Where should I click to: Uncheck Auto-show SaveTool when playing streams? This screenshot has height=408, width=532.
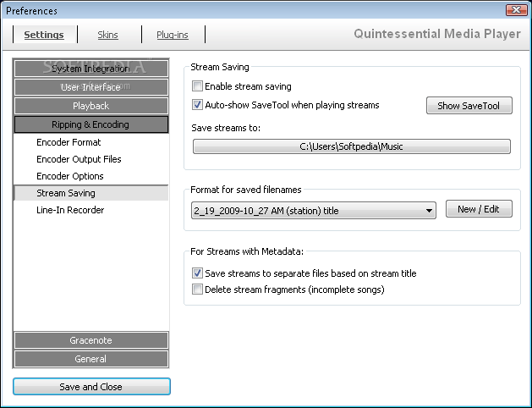click(x=197, y=105)
